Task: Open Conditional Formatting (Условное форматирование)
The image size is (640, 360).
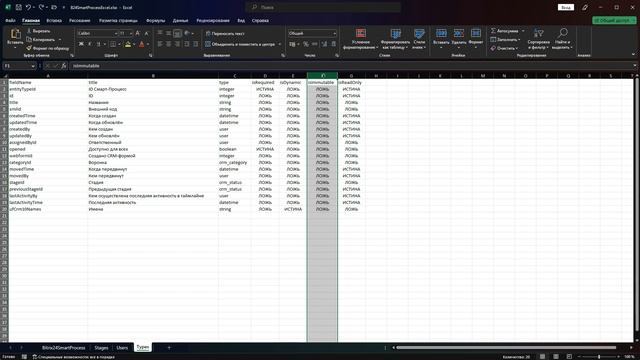Action: coord(360,39)
